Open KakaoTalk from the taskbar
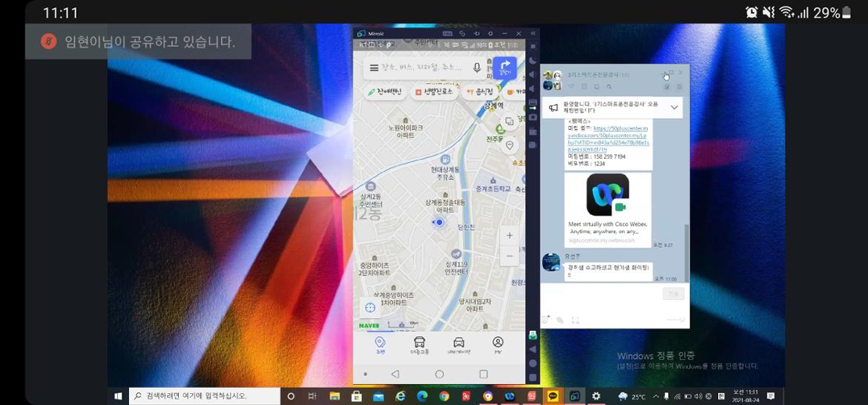The image size is (868, 405). (553, 396)
